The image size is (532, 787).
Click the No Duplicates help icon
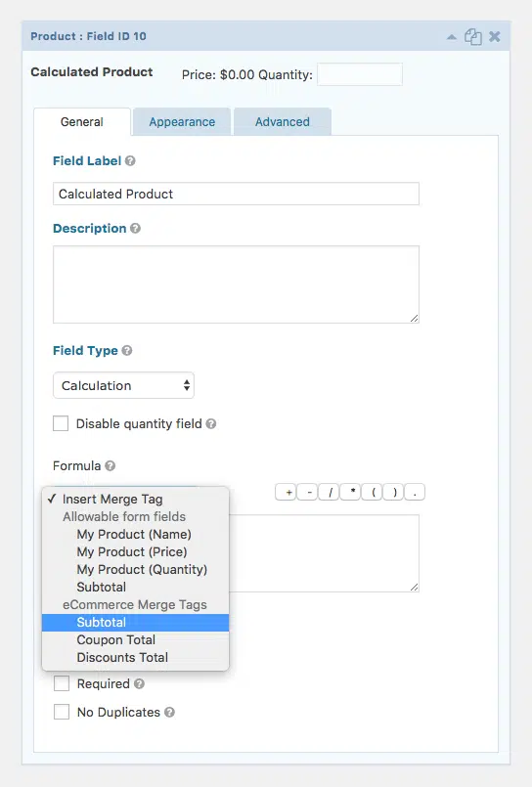(x=169, y=713)
